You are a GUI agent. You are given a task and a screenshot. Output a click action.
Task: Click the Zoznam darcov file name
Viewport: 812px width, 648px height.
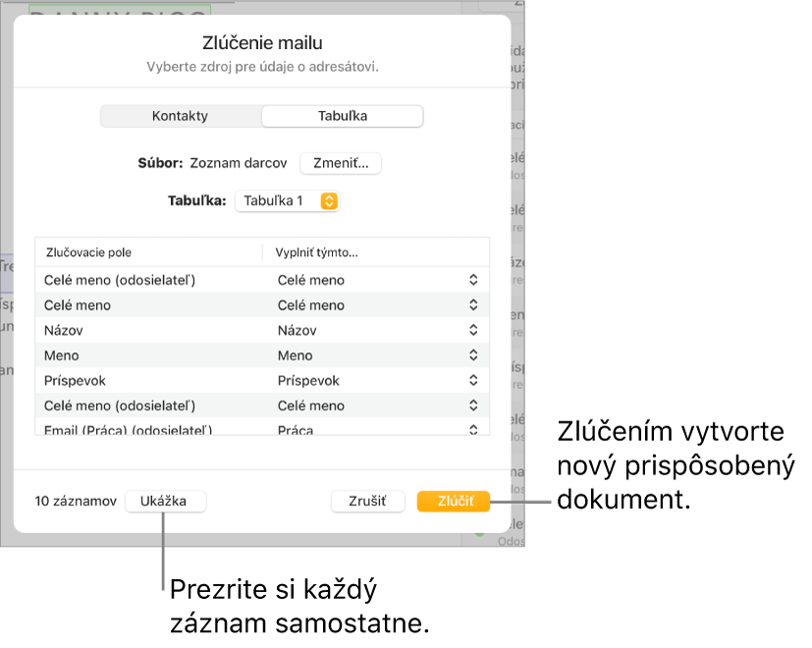coord(239,163)
